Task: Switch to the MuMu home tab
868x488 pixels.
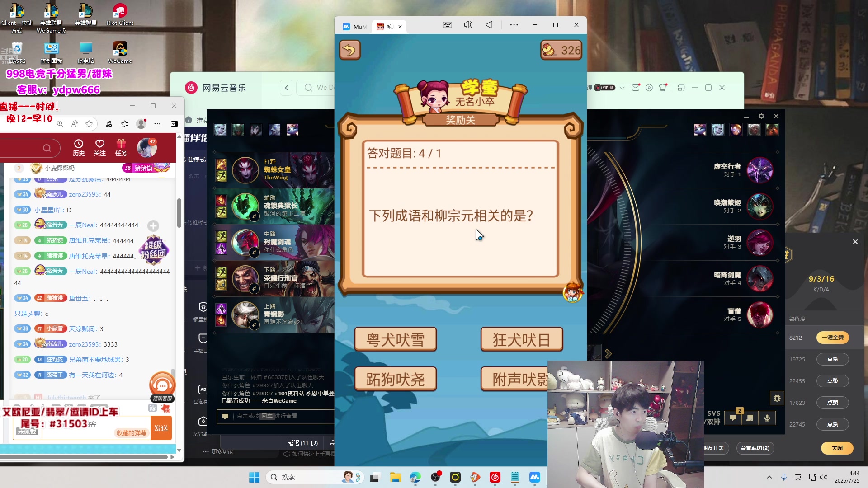Action: coord(354,27)
